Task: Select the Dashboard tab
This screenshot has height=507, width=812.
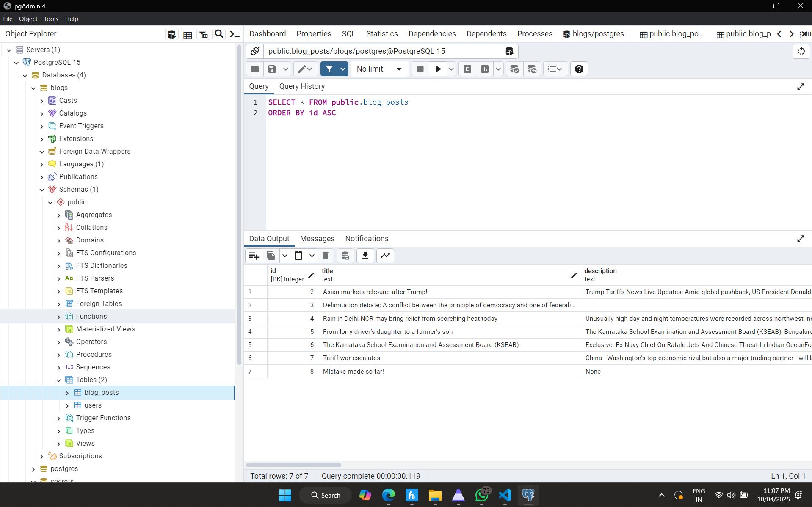Action: click(268, 34)
